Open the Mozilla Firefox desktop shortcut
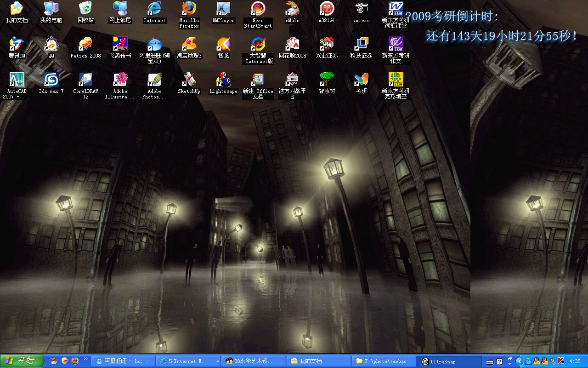 click(189, 9)
